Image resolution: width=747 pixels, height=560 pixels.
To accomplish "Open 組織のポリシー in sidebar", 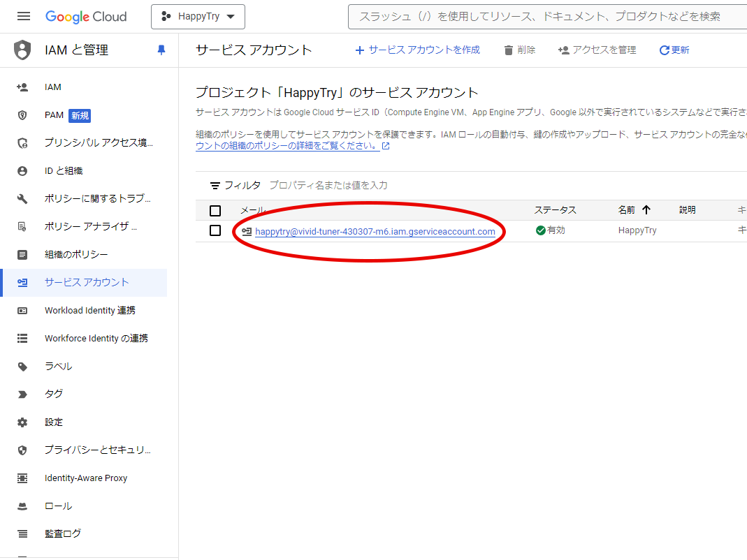I will click(x=75, y=255).
